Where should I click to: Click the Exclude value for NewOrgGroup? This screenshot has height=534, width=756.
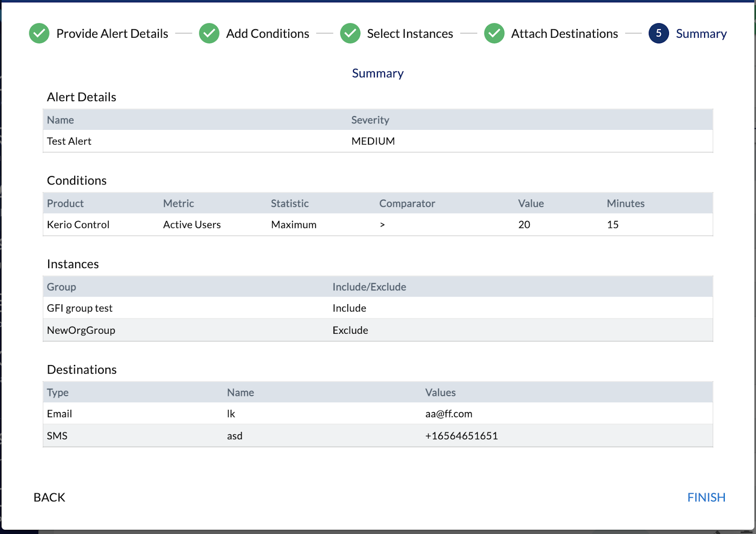point(350,331)
